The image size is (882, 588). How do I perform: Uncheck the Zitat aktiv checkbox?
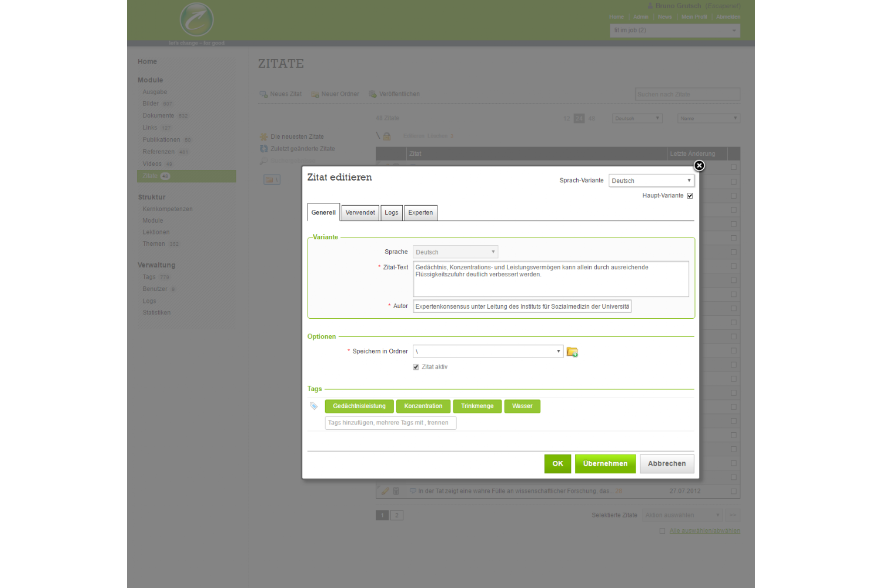416,367
